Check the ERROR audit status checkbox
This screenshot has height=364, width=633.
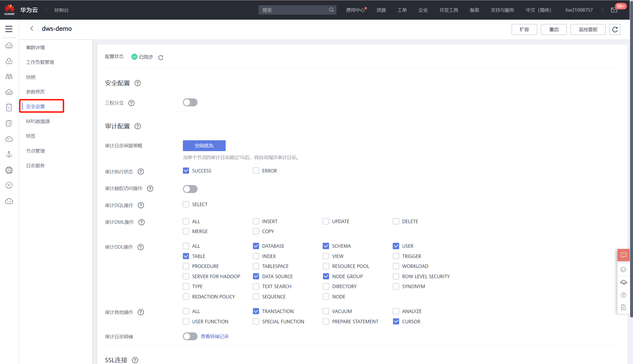[x=256, y=171]
